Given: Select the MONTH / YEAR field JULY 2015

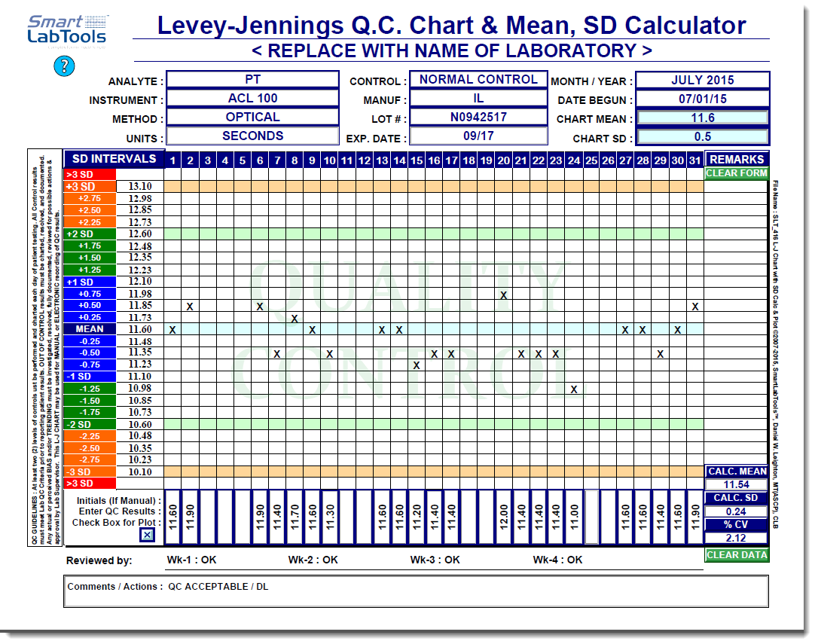Looking at the screenshot, I should pos(702,80).
